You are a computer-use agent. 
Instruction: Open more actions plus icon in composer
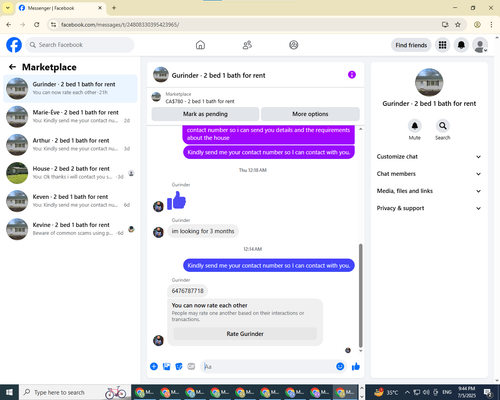click(154, 367)
